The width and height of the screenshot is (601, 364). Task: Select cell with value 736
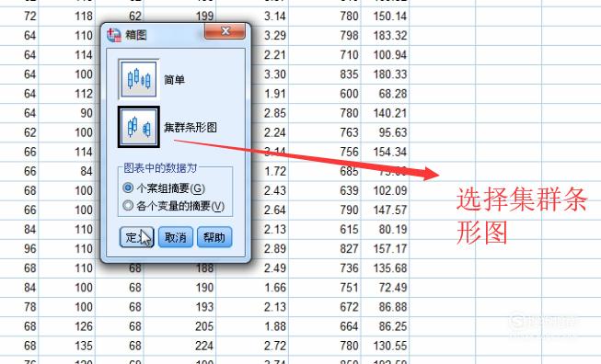click(x=325, y=267)
